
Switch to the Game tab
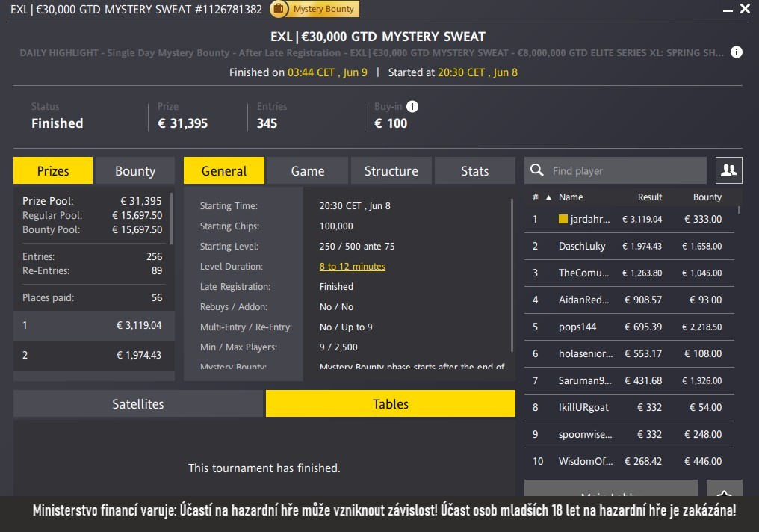(x=307, y=171)
